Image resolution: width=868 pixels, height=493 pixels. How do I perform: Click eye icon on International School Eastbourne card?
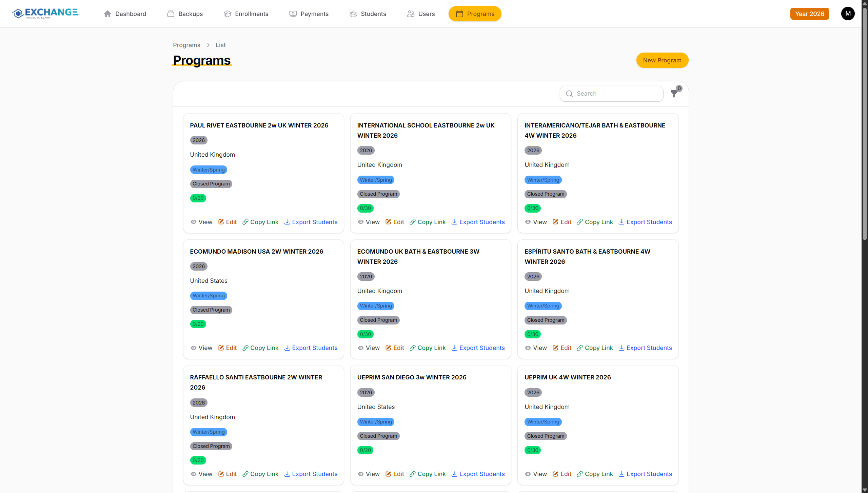[361, 222]
